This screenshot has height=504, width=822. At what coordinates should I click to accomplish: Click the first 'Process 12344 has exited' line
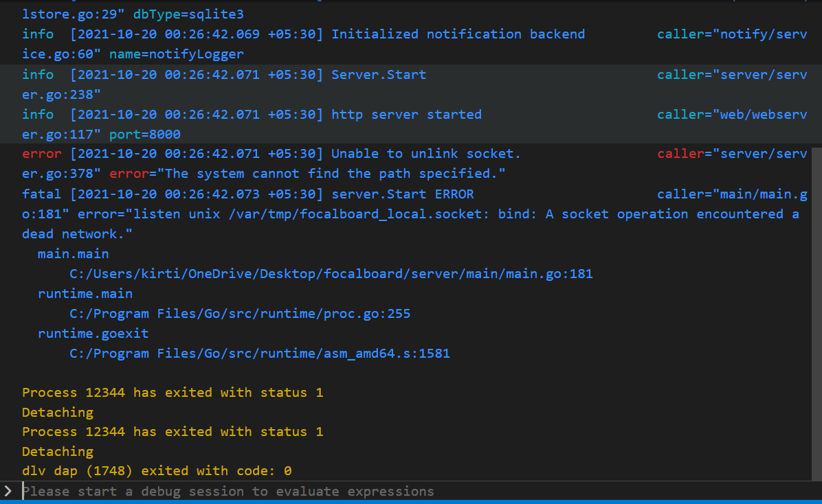coord(173,393)
